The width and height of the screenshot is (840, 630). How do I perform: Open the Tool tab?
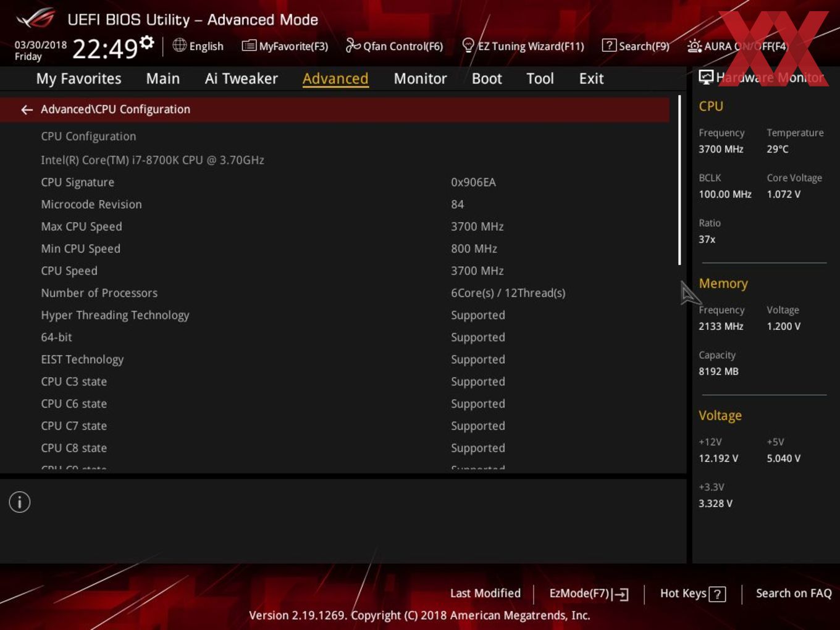(x=540, y=78)
